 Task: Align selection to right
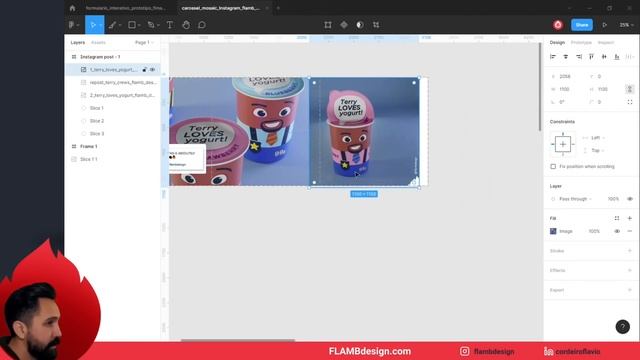[x=579, y=57]
